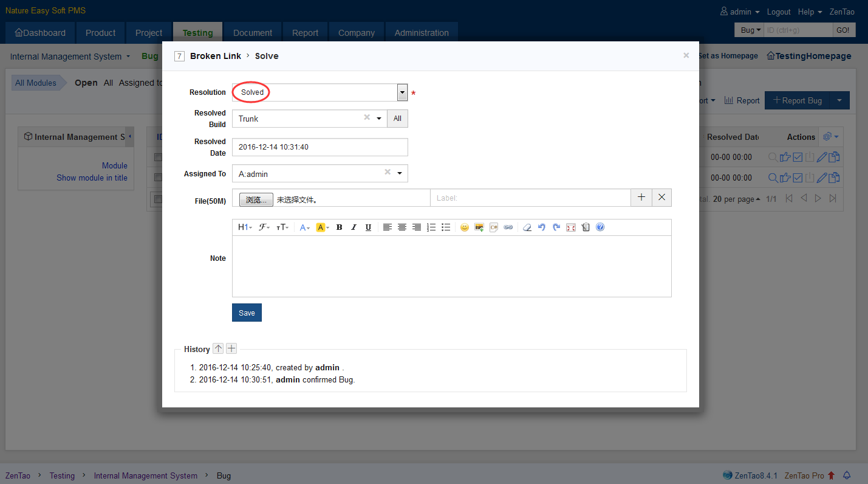Insert an emoticon in the Note
This screenshot has width=868, height=484.
tap(464, 227)
